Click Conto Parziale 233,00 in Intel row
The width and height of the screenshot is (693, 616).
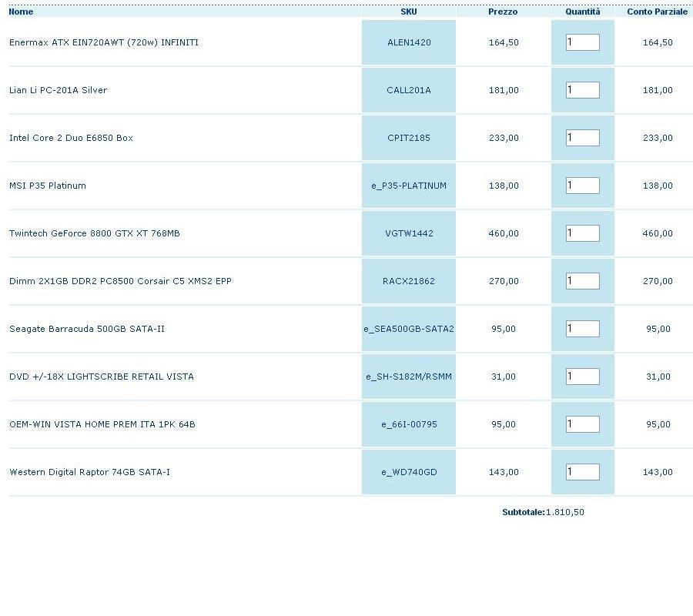tap(658, 138)
